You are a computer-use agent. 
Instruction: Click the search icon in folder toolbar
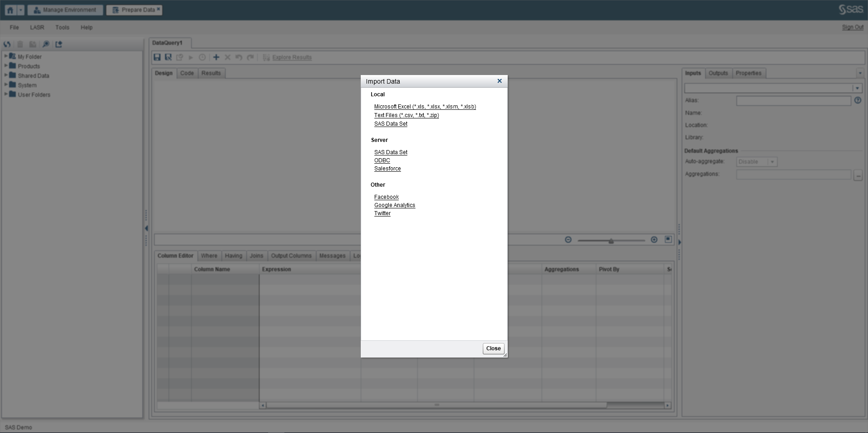click(46, 44)
